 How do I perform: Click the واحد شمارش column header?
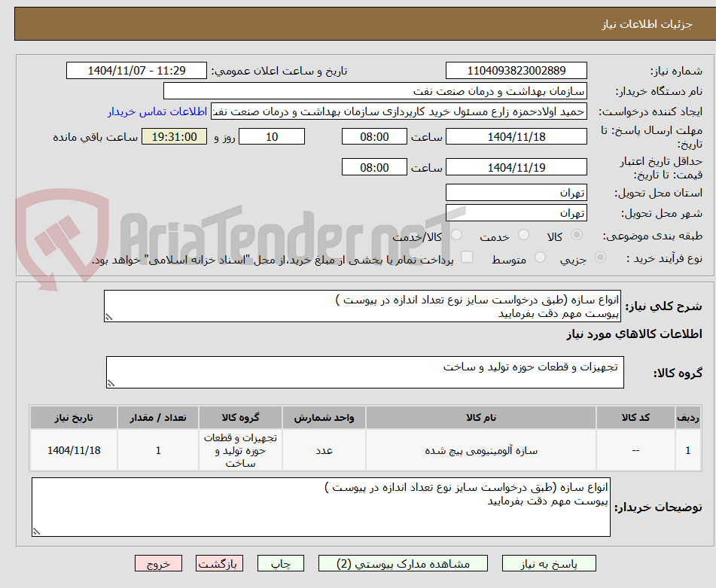point(324,418)
